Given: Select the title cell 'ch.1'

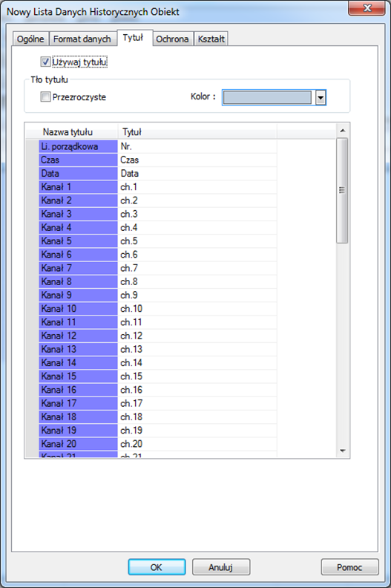Looking at the screenshot, I should coord(197,187).
